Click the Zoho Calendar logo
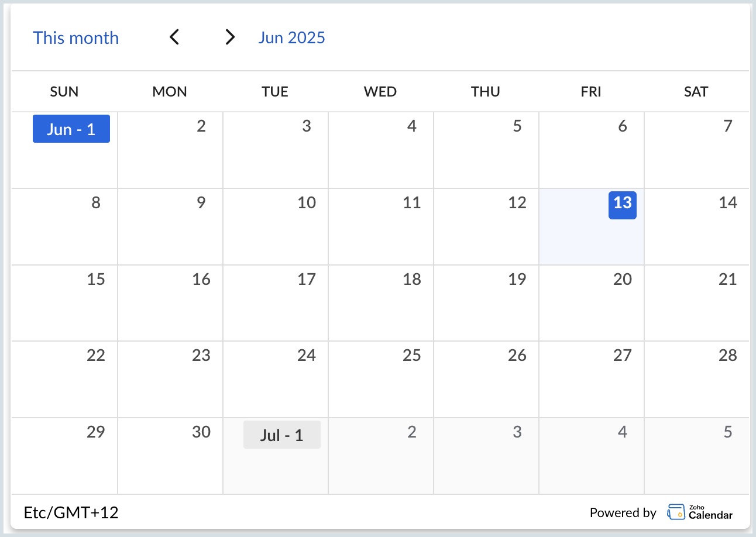This screenshot has height=537, width=756. [700, 512]
